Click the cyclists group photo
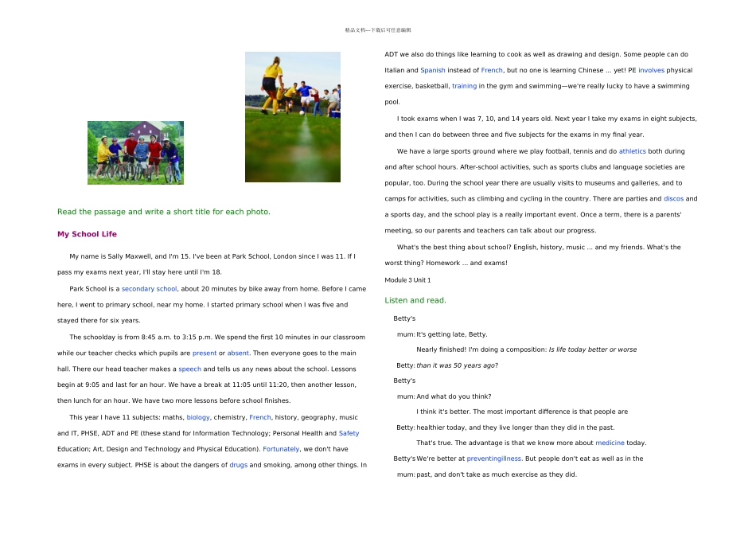 [x=135, y=152]
